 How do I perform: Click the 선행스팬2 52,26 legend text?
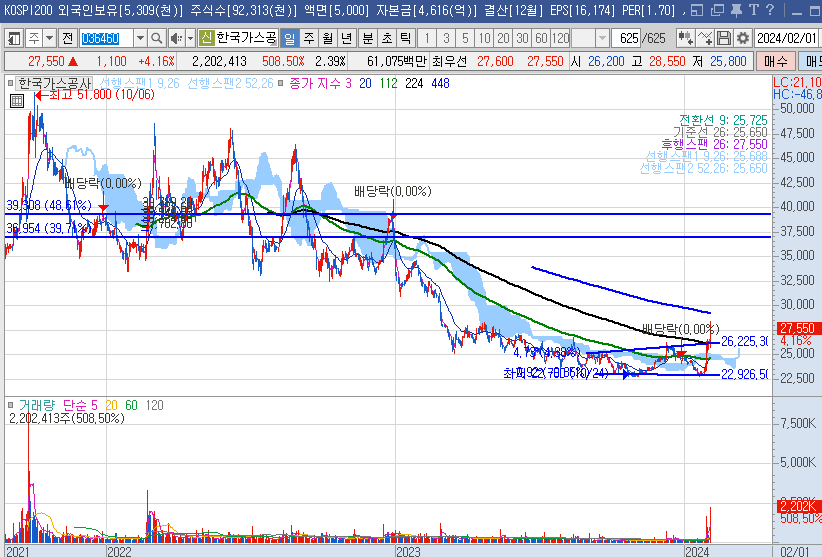[x=230, y=83]
